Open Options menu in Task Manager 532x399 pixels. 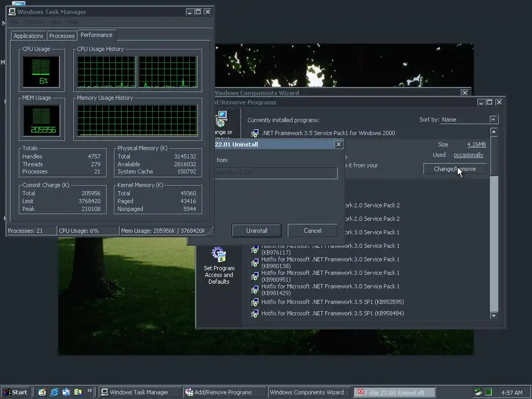click(34, 22)
